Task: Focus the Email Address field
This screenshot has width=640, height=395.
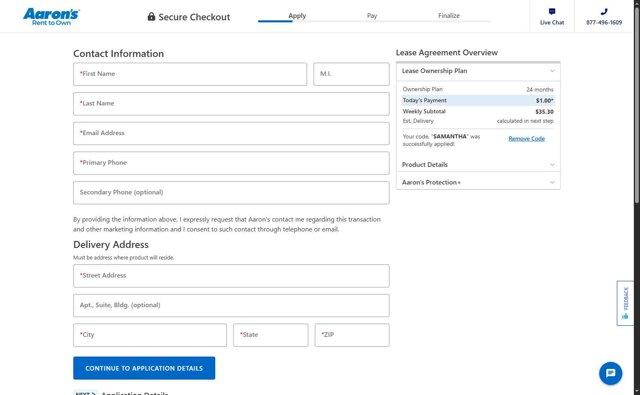Action: coord(231,133)
